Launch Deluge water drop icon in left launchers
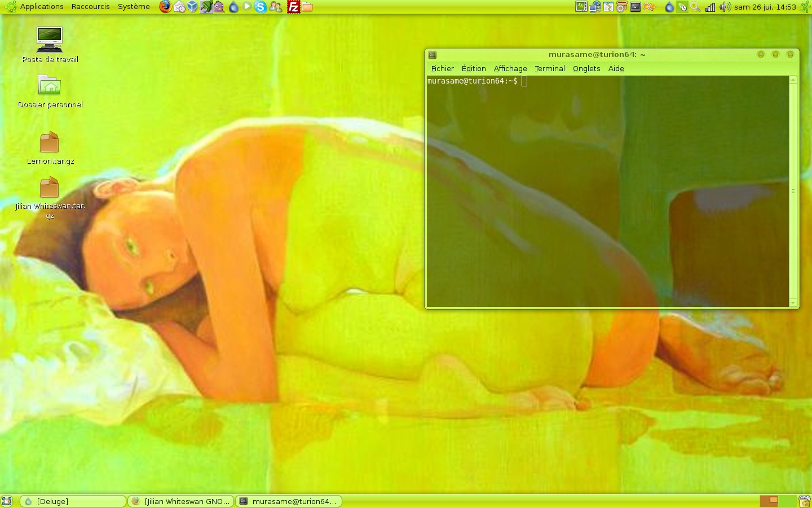 (x=233, y=7)
